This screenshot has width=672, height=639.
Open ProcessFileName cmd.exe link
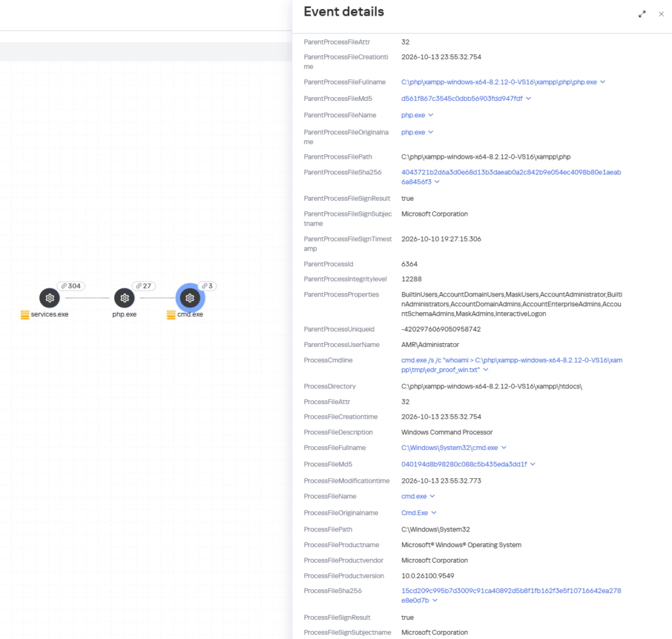(x=414, y=496)
